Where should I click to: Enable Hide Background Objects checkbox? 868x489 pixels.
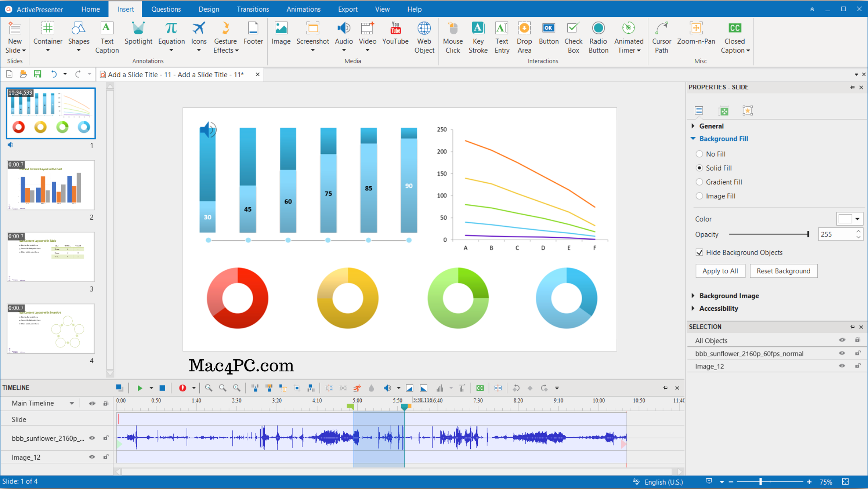point(700,252)
